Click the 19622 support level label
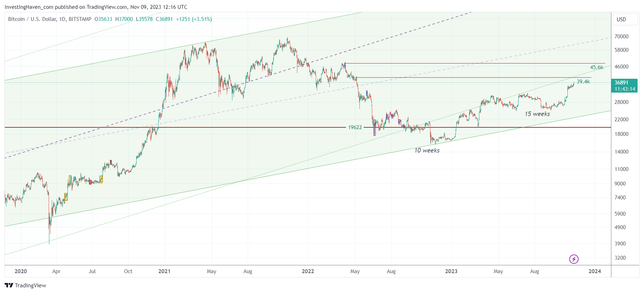 pyautogui.click(x=355, y=127)
